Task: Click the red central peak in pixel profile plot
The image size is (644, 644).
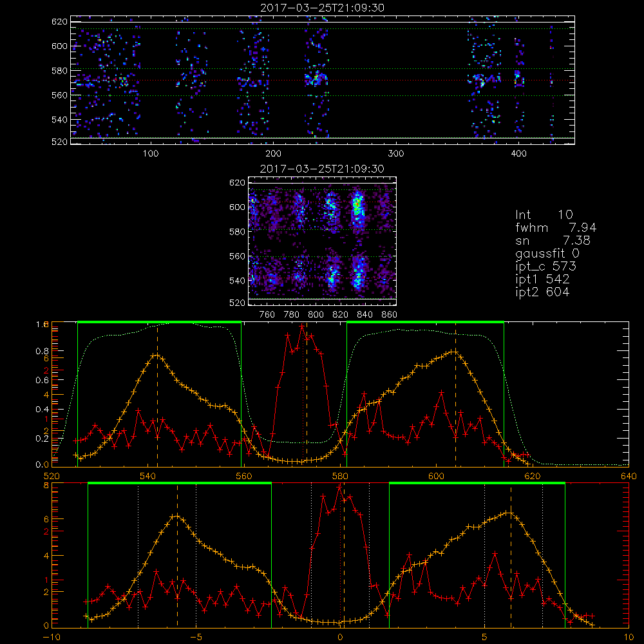Action: tap(303, 326)
